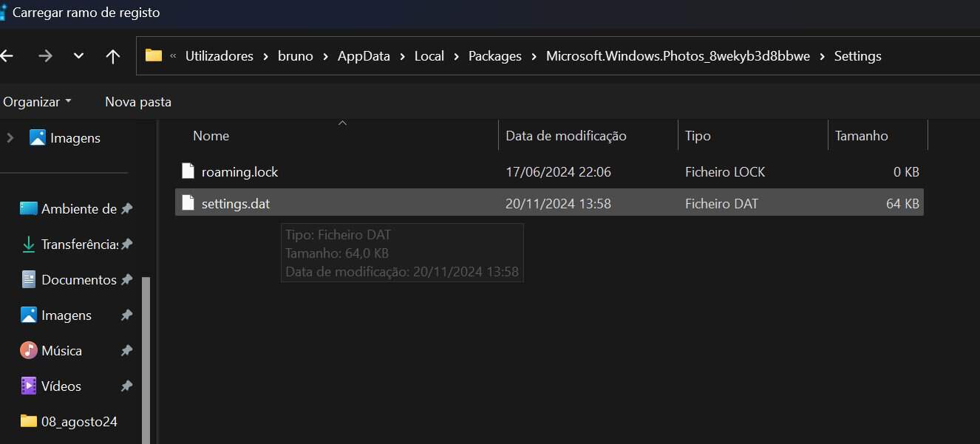Open the Organizar dropdown menu
980x444 pixels.
point(38,101)
